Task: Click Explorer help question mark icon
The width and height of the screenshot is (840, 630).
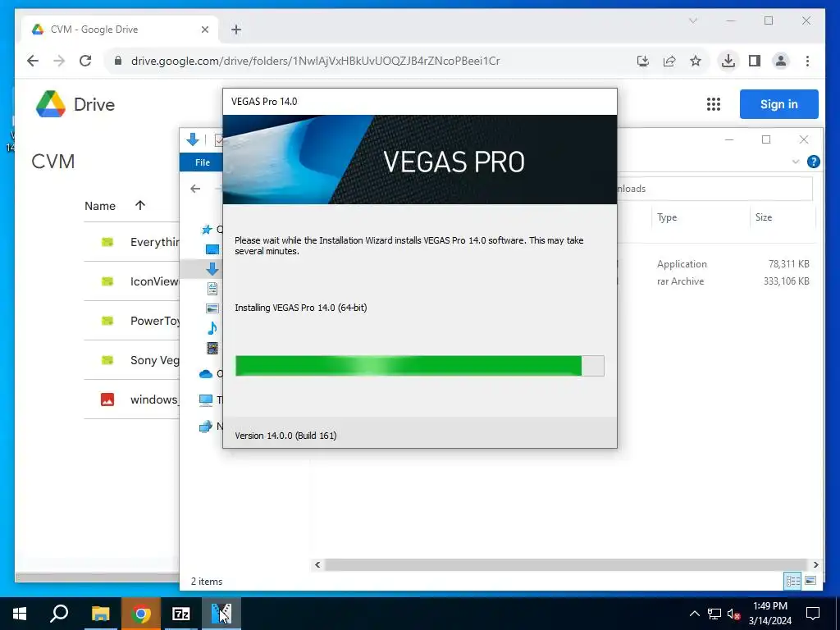Action: pyautogui.click(x=813, y=162)
